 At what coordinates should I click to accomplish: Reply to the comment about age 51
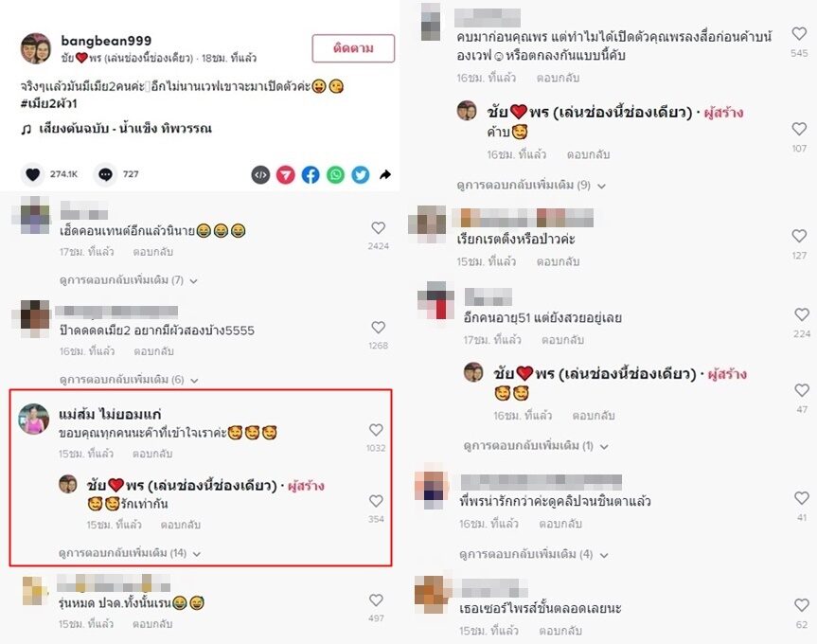[562, 340]
